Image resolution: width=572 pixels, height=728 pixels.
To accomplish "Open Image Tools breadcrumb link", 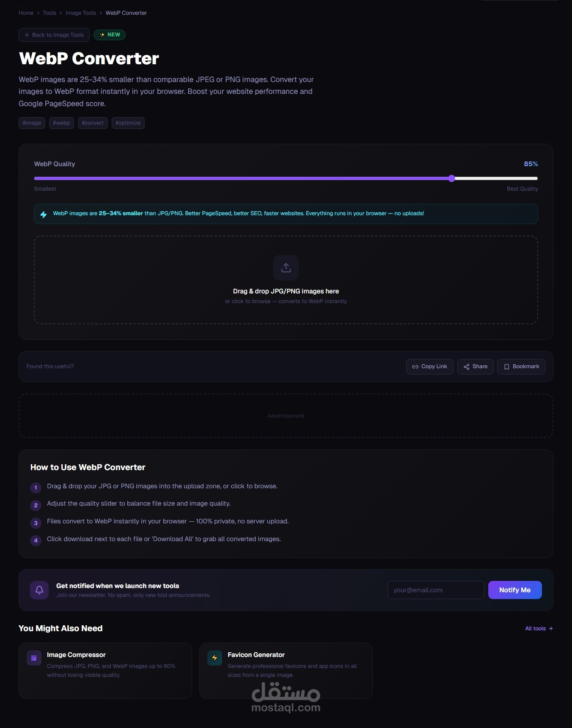I will [x=81, y=13].
